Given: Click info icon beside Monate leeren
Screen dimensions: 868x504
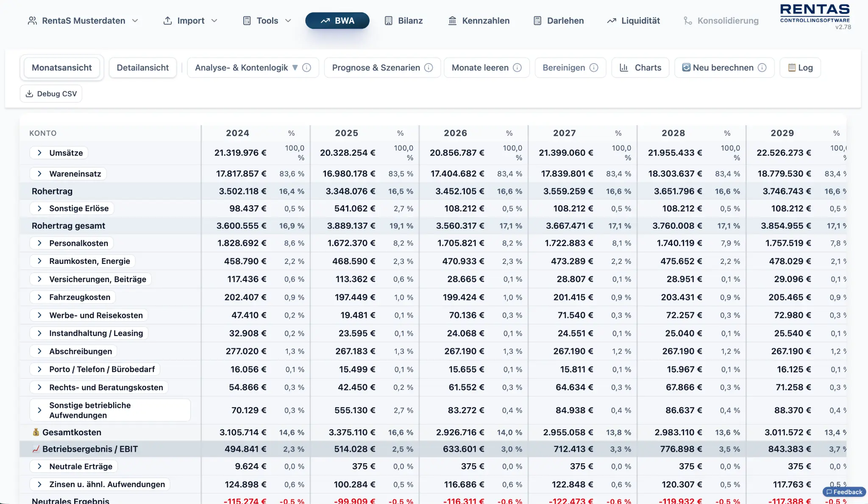Looking at the screenshot, I should (x=517, y=68).
